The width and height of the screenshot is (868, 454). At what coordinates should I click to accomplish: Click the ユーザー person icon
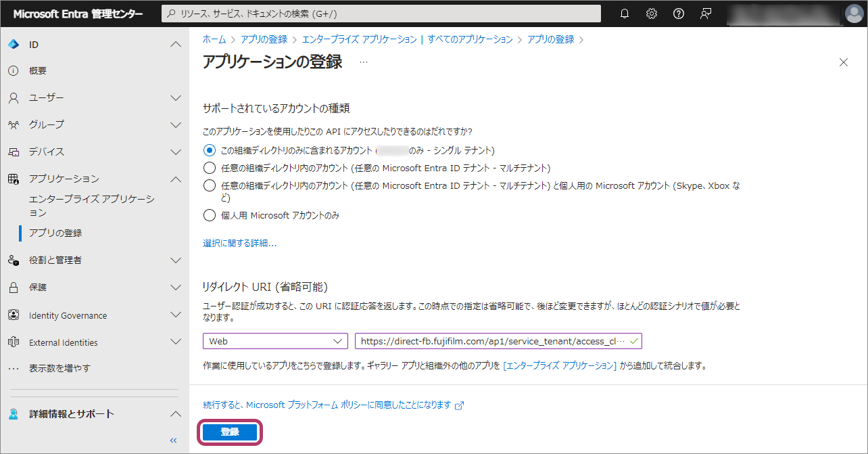point(14,98)
